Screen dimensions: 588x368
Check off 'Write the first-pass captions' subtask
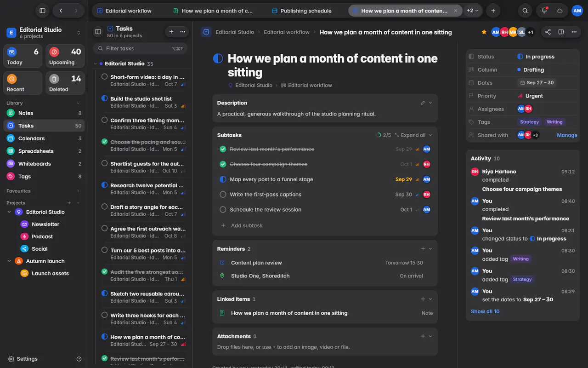coord(223,194)
